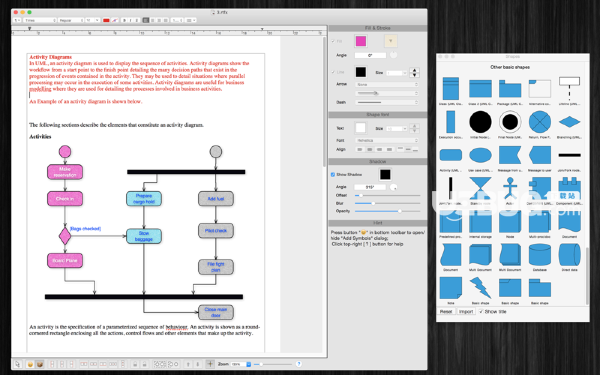This screenshot has width=600, height=375.
Task: Select the Initial Node solid black circle
Action: pyautogui.click(x=480, y=122)
